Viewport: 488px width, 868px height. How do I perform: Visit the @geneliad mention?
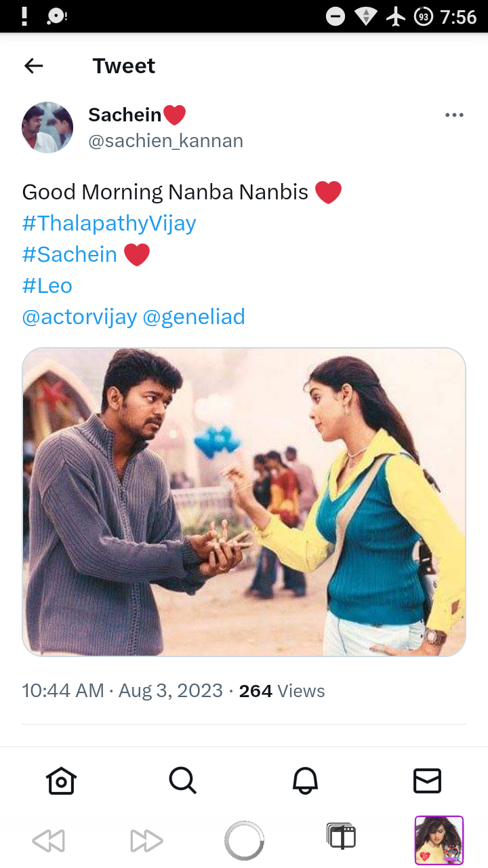pyautogui.click(x=194, y=317)
